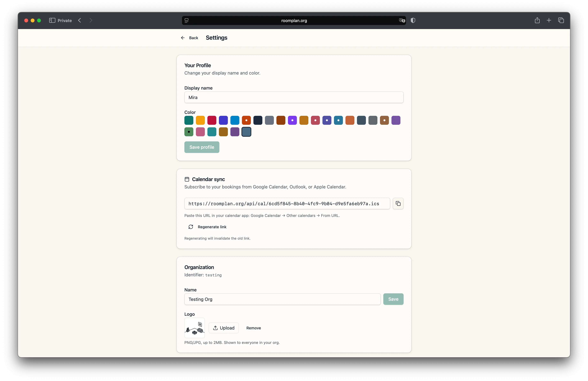This screenshot has height=381, width=588.
Task: Click 'Regenerating will invalidate the old link.'
Action: (x=217, y=238)
